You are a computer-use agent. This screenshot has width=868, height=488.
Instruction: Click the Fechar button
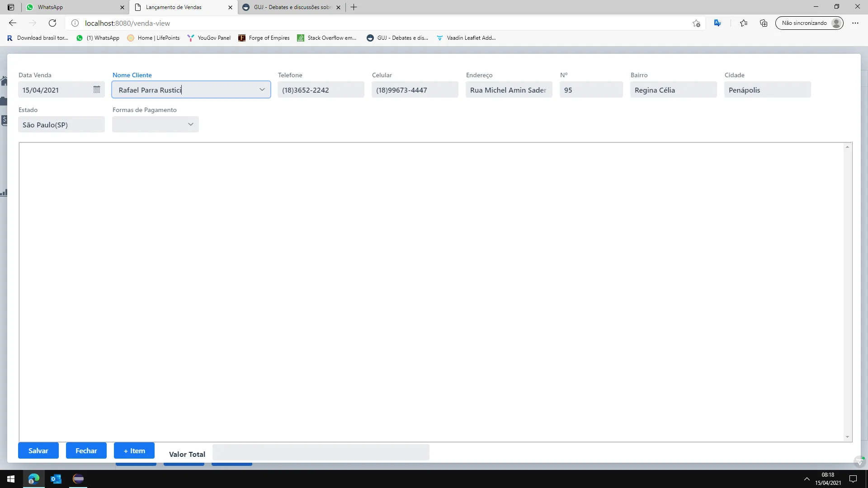click(x=86, y=450)
